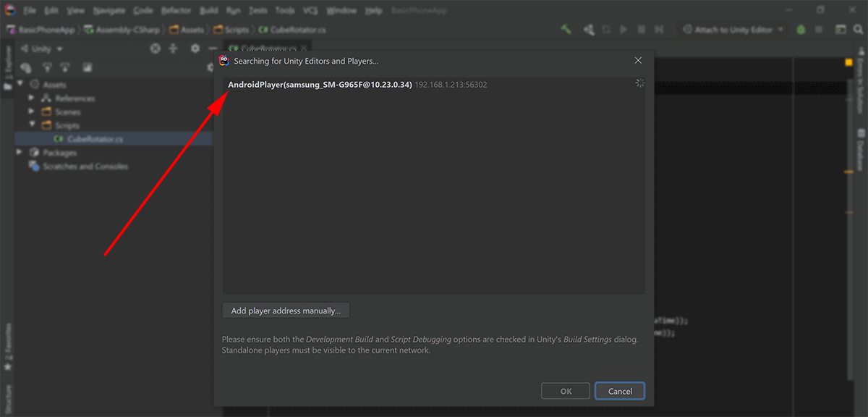Open the Build menu
Screen dimensions: 868x417
tap(209, 11)
